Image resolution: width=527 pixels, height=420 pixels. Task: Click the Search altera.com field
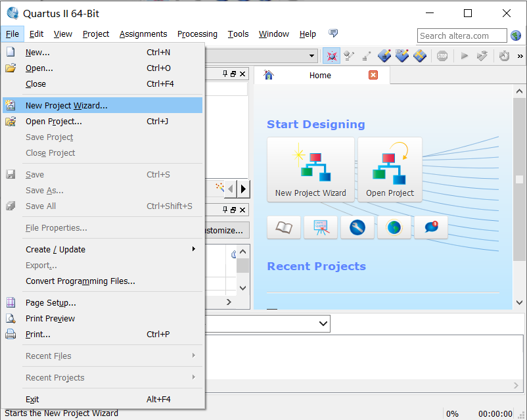coord(462,35)
